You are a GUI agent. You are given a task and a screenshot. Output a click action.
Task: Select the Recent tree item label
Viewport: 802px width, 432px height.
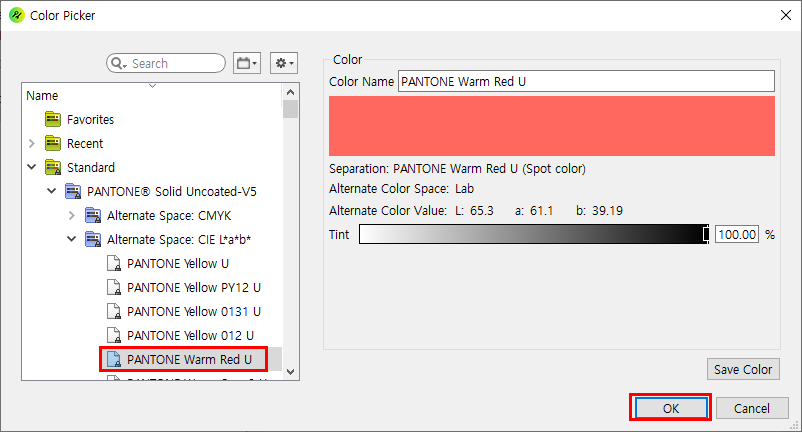[85, 144]
